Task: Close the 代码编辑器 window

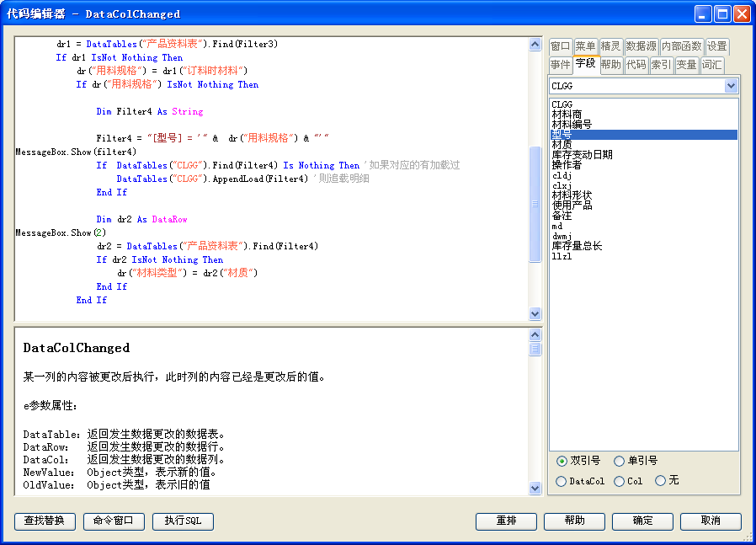Action: click(742, 14)
